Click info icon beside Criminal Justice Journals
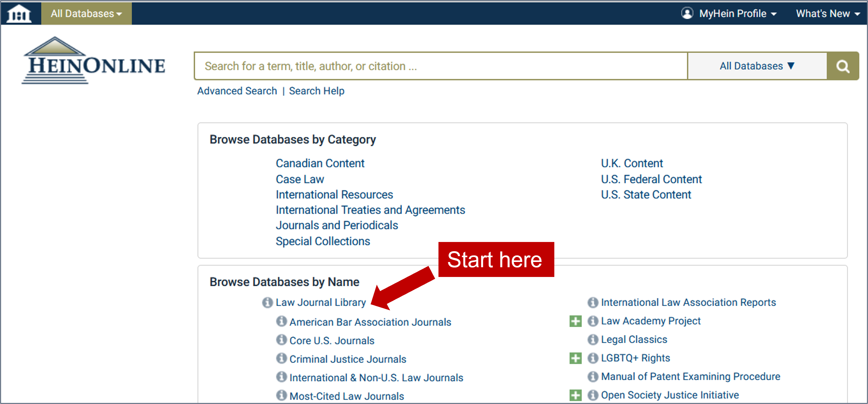868x404 pixels. [281, 358]
